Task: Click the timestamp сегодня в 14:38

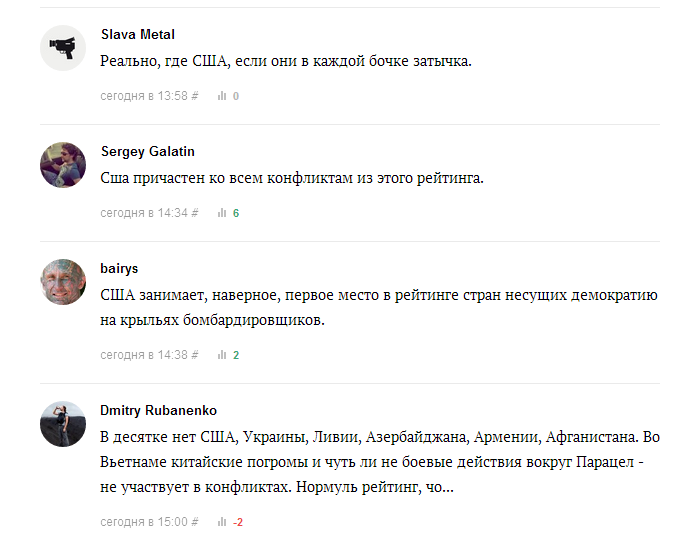Action: coord(144,355)
